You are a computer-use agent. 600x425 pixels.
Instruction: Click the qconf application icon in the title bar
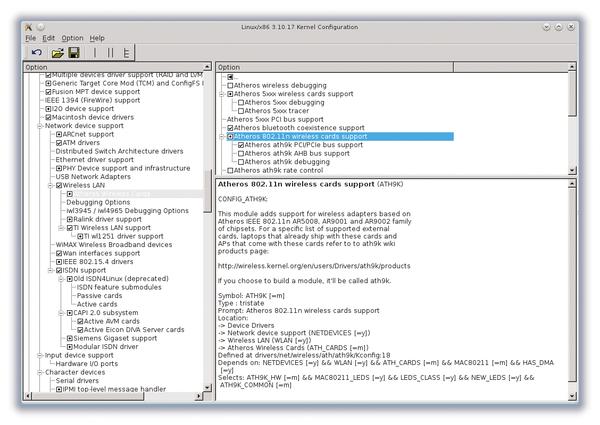[x=29, y=27]
